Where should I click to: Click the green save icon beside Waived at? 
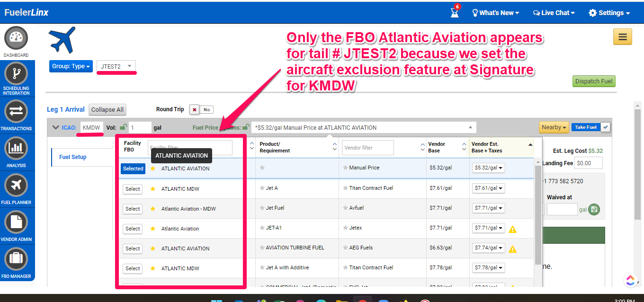click(x=594, y=209)
